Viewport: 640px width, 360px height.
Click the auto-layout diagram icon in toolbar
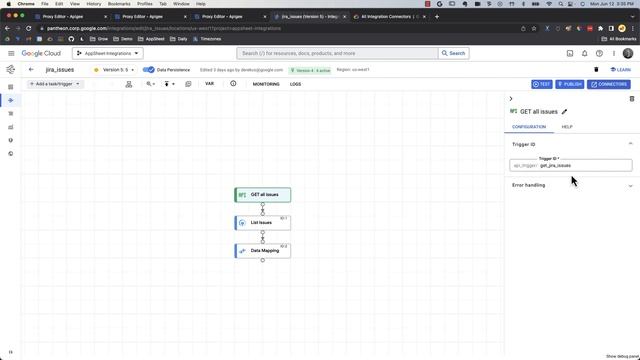[129, 84]
